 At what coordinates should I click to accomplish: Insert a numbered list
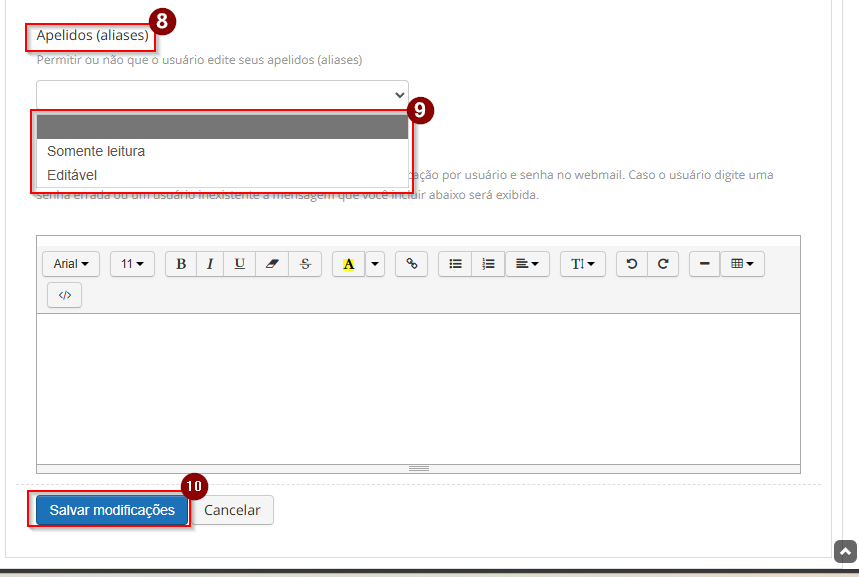488,264
